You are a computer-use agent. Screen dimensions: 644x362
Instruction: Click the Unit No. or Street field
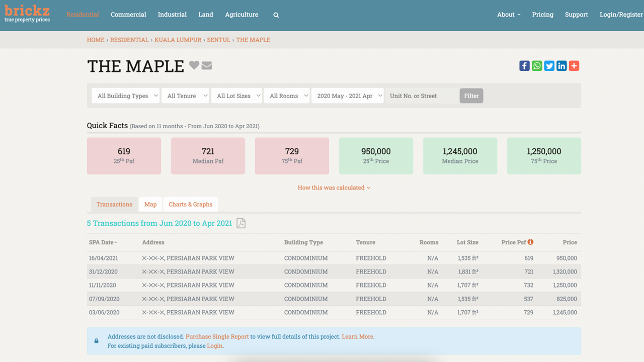tap(422, 96)
